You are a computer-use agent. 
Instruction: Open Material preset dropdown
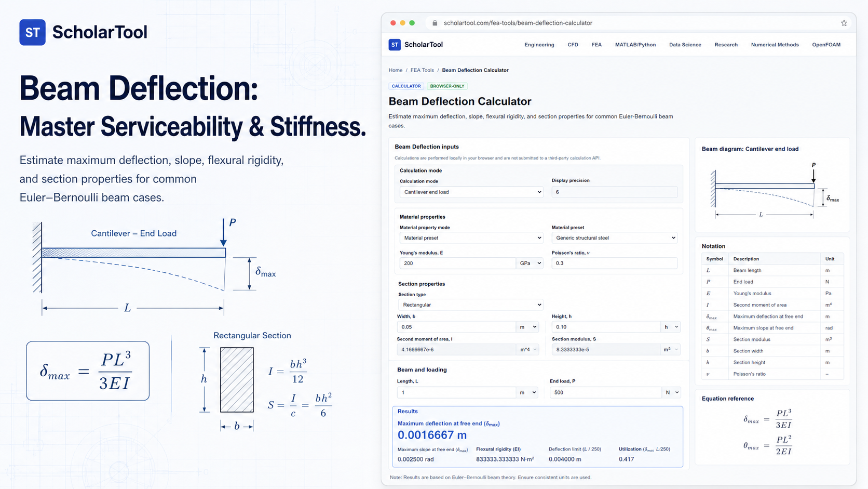614,238
